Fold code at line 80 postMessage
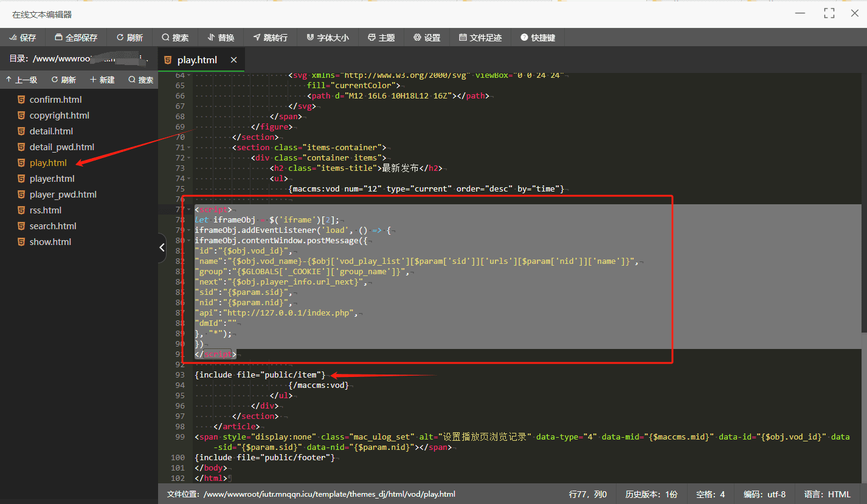867x504 pixels. pos(189,241)
